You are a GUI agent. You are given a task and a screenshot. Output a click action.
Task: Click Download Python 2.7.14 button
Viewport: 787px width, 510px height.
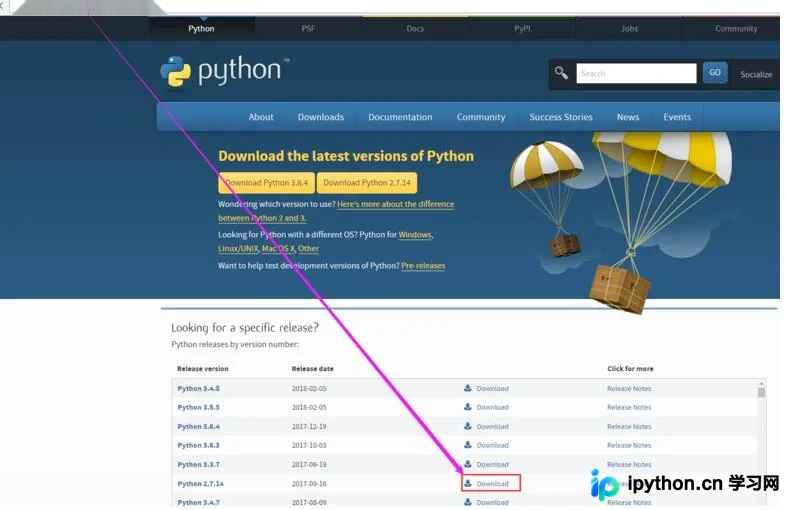coord(367,183)
